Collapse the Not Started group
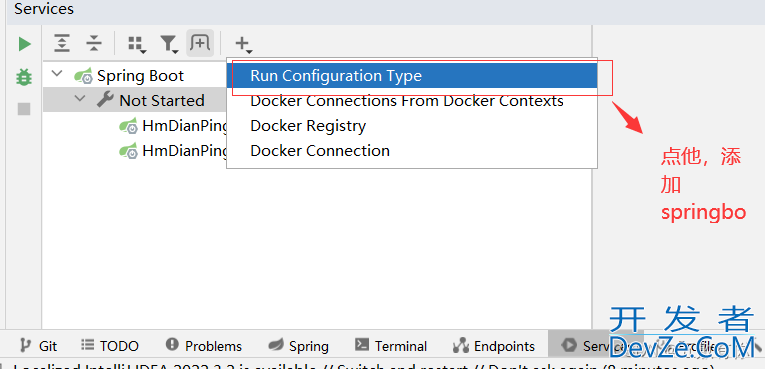Image resolution: width=765 pixels, height=369 pixels. point(80,100)
